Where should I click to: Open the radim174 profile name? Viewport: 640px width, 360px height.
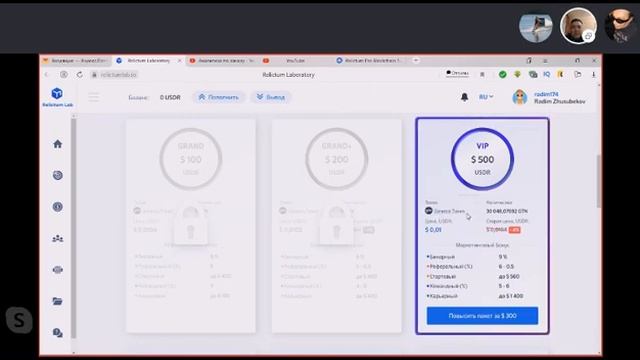pos(546,94)
